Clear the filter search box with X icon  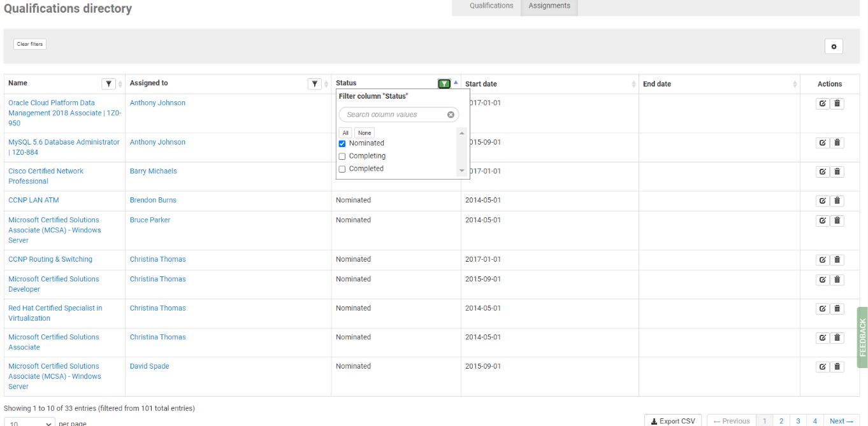pos(451,115)
